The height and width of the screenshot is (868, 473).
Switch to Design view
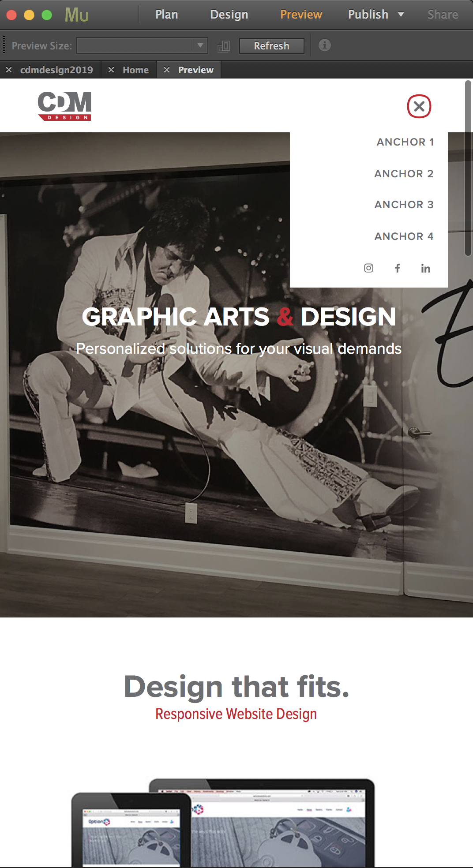tap(229, 15)
